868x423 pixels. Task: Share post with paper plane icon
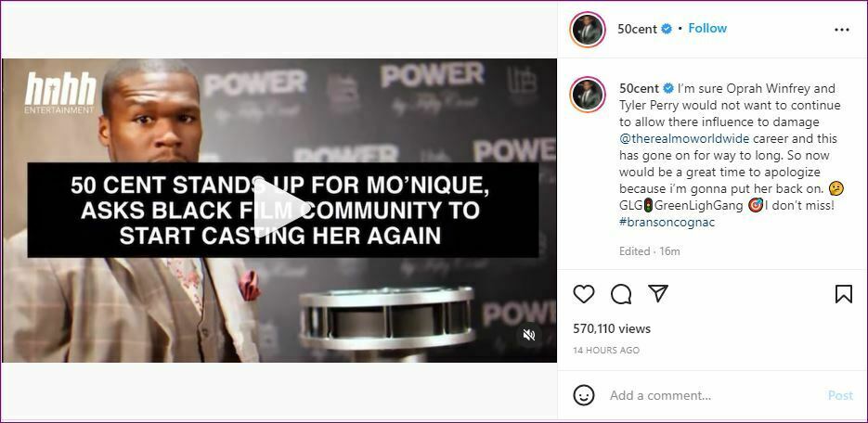click(x=658, y=294)
